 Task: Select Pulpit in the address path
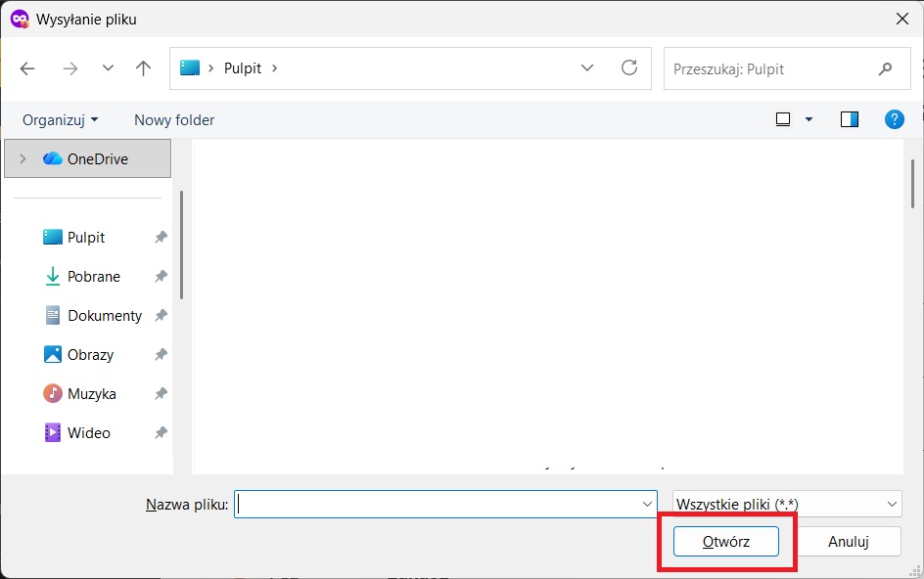point(242,68)
